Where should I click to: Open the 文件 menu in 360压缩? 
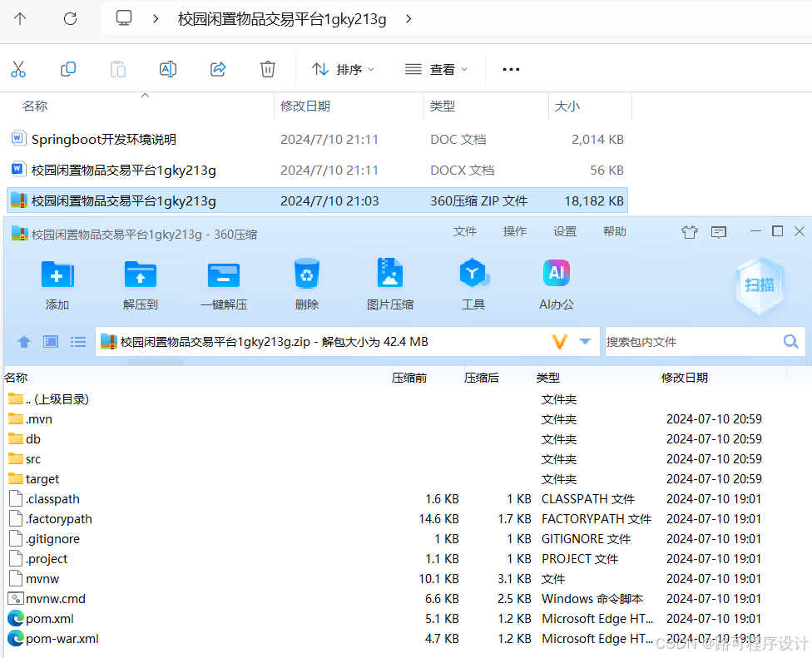[464, 231]
